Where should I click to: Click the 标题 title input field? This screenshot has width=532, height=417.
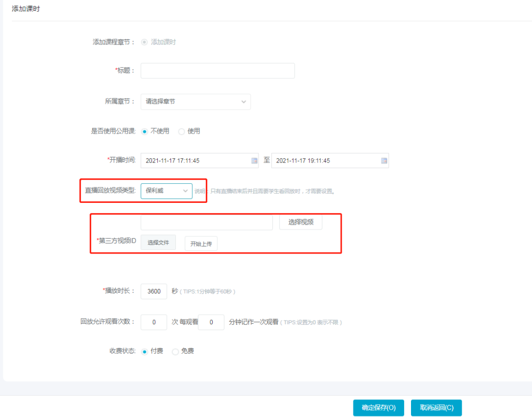(x=217, y=71)
